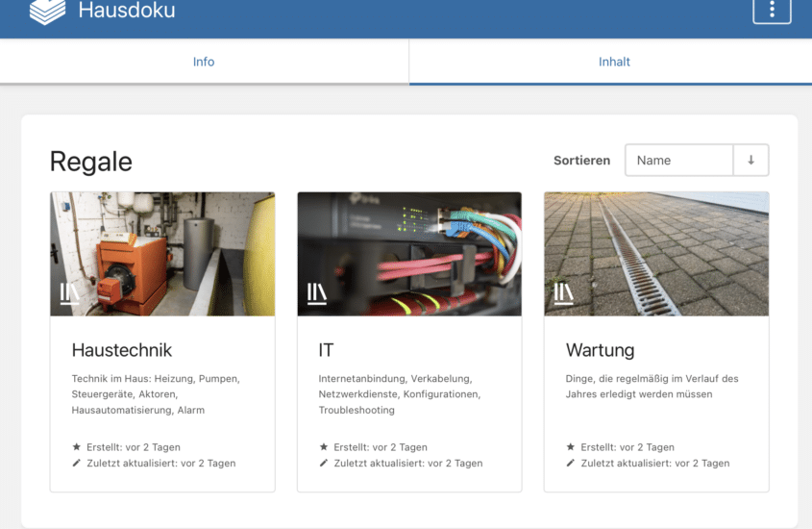Click the Hausdoku stacked books logo
Image resolution: width=812 pixels, height=529 pixels.
48,12
